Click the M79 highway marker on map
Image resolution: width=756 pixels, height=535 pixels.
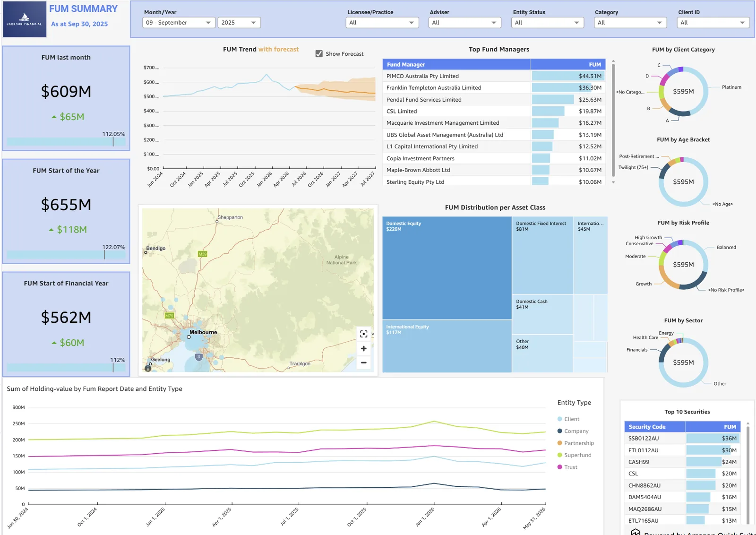(x=169, y=315)
